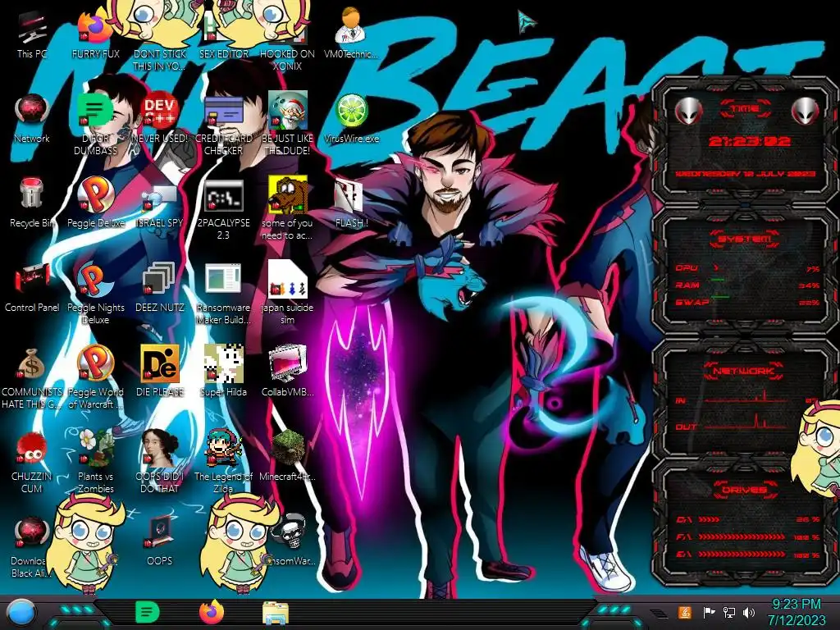Open the HOOKED ON XONIX shortcut
840x630 pixels.
click(287, 28)
